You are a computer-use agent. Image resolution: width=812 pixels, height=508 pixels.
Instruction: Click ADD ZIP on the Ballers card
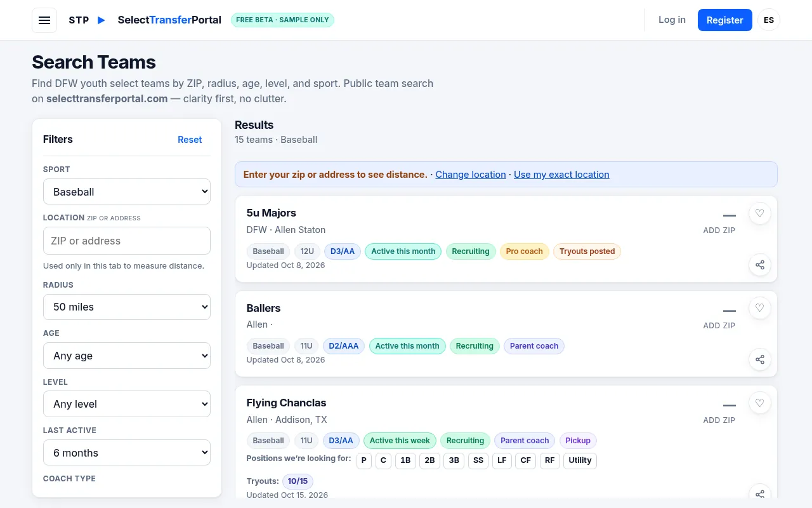719,325
